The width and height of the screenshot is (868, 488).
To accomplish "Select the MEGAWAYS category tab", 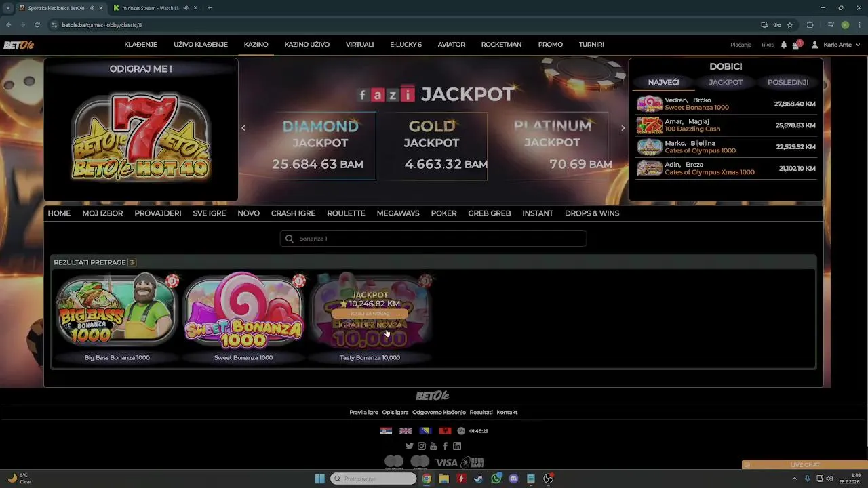I will point(398,213).
